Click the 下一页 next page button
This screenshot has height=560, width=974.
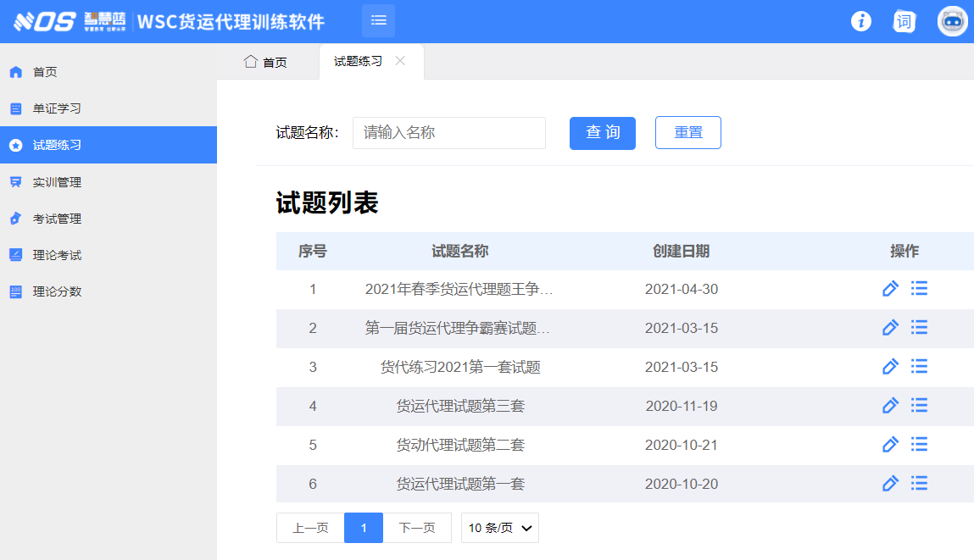417,528
